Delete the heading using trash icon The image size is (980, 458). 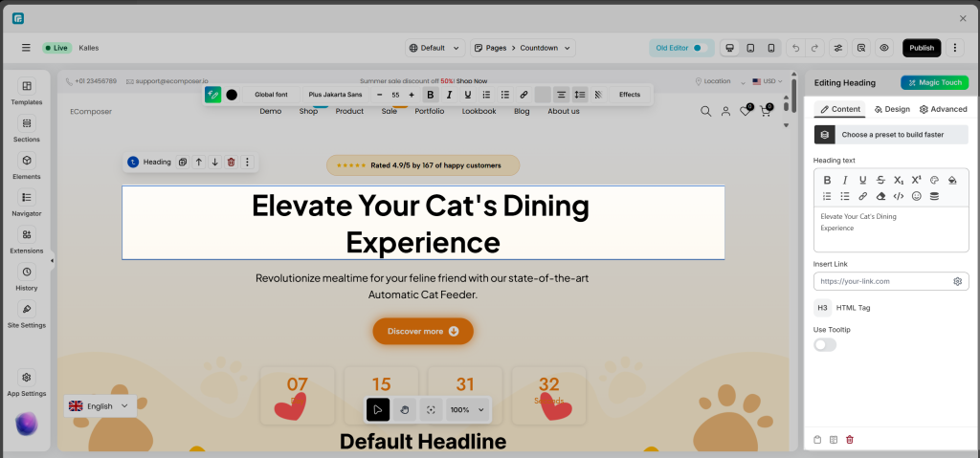[231, 163]
